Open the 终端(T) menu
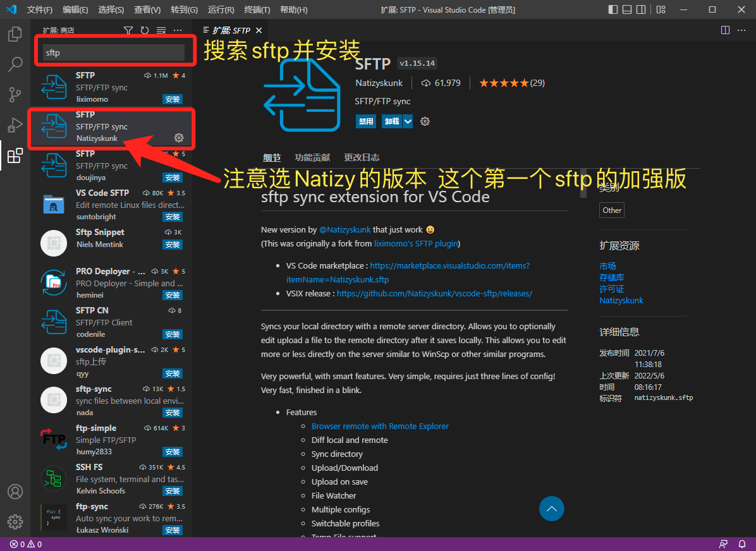Image resolution: width=756 pixels, height=551 pixels. [x=257, y=9]
